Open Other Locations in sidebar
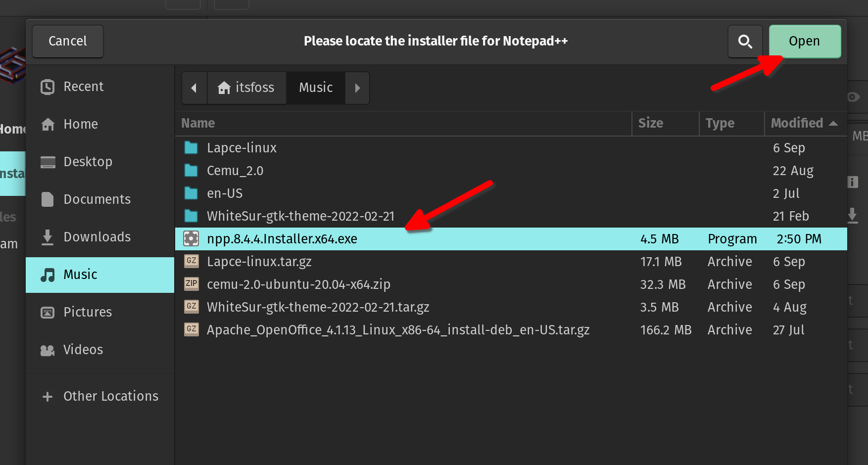 100,396
